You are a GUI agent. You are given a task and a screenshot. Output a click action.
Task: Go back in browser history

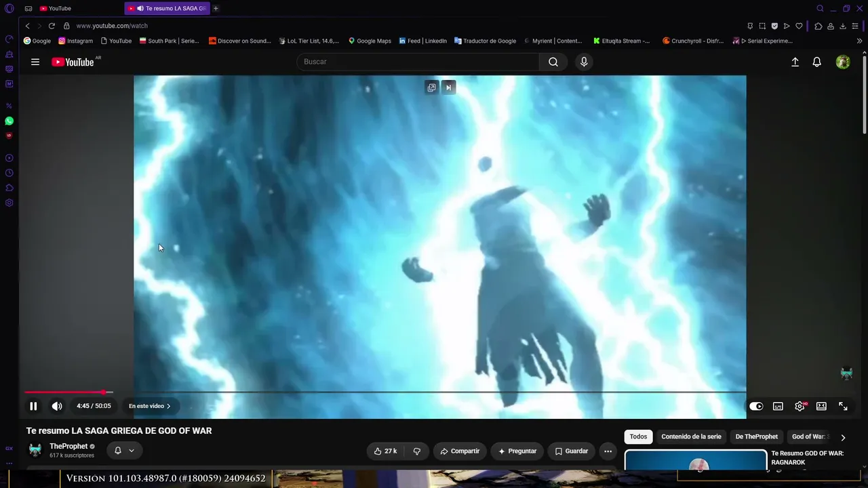[x=27, y=26]
